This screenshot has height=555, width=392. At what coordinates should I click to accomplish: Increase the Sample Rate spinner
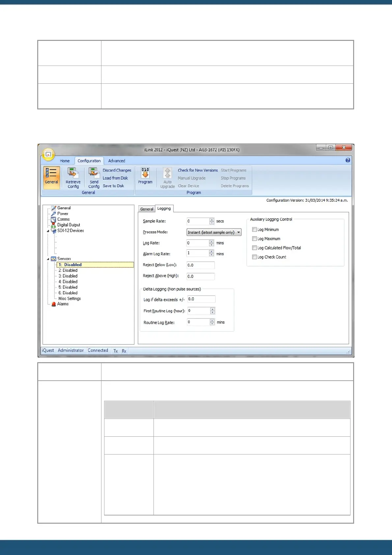coord(212,219)
